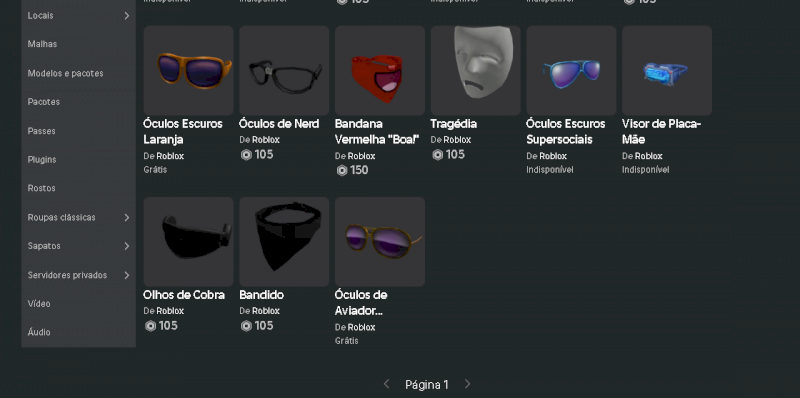Open the red bandana thumbnail
Screen dimensions: 800x398
coord(380,70)
